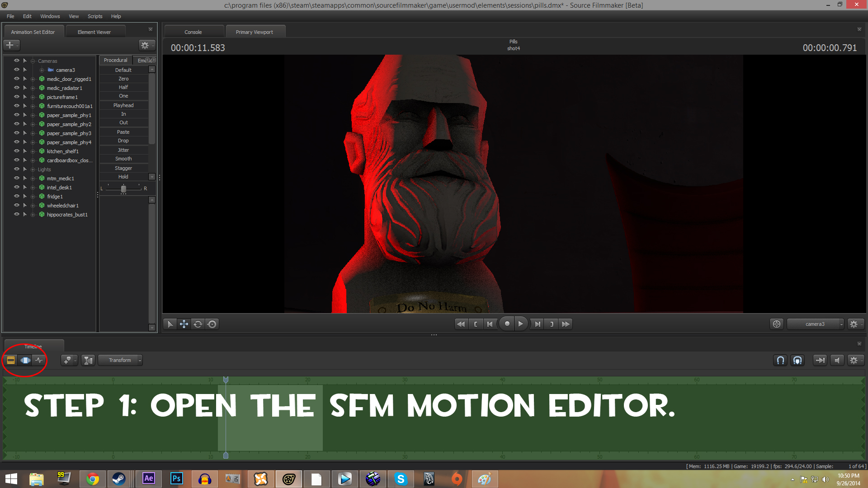Open the Windows menu
The width and height of the screenshot is (868, 488).
(x=50, y=16)
